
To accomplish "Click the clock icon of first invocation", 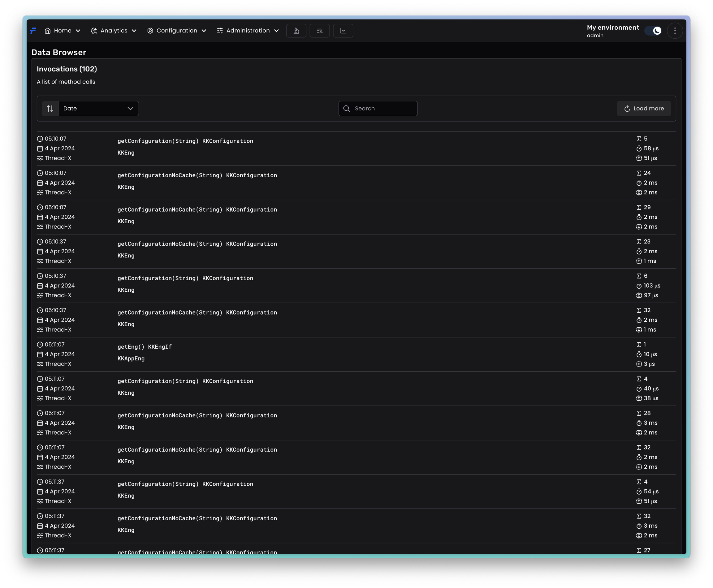I will point(40,139).
